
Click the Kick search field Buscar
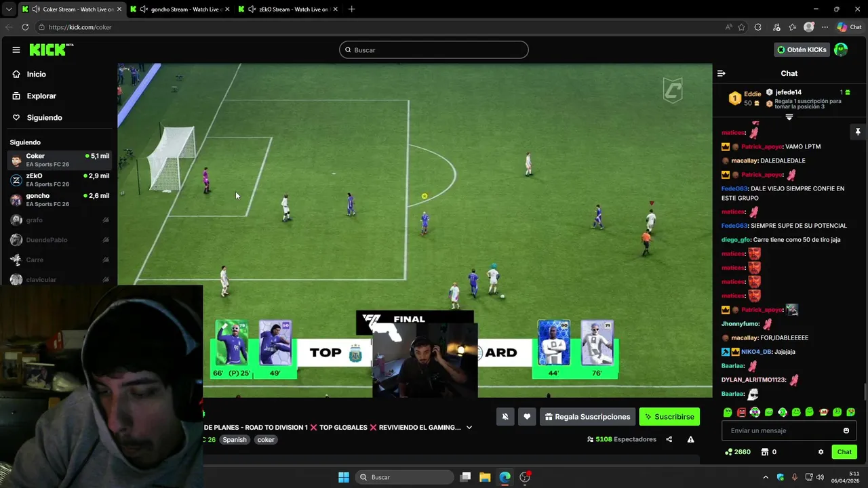(x=434, y=50)
